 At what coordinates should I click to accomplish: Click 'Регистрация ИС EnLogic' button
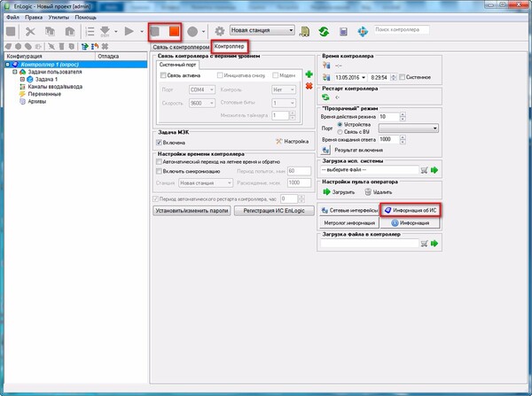click(274, 211)
